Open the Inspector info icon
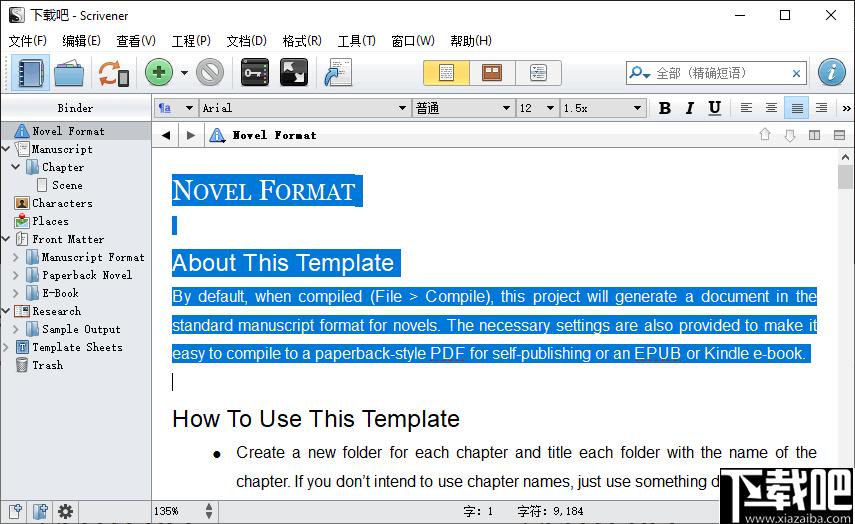This screenshot has height=524, width=855. tap(832, 73)
